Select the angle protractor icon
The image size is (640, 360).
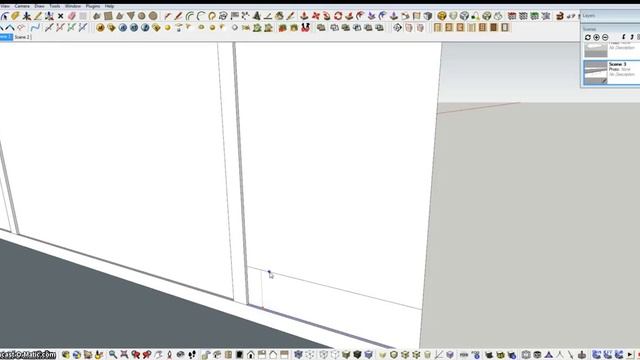click(268, 16)
